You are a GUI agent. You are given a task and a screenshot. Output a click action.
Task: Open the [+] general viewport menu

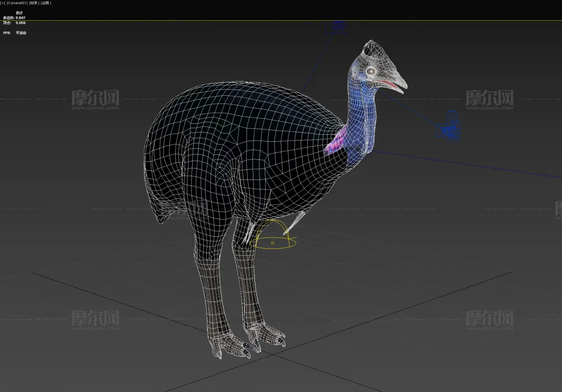[3, 3]
